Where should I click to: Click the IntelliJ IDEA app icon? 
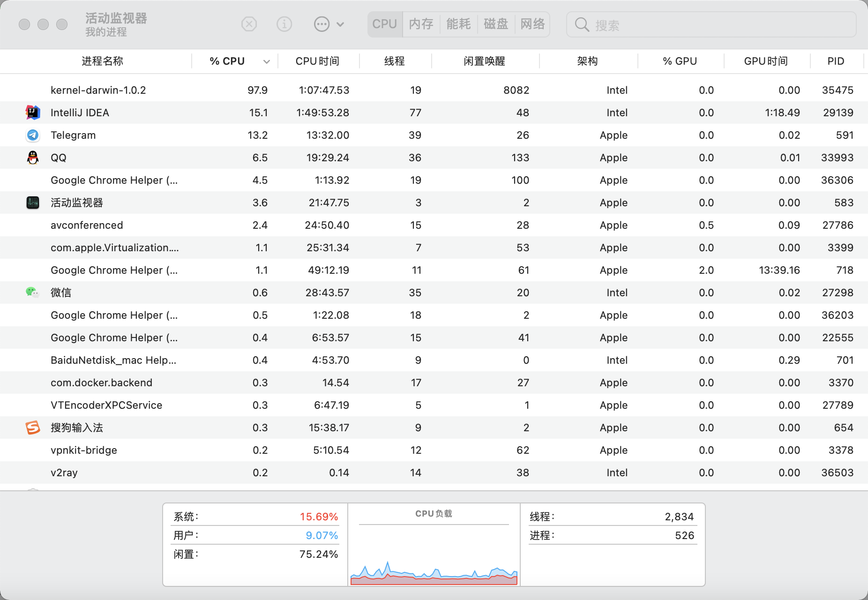pyautogui.click(x=32, y=112)
